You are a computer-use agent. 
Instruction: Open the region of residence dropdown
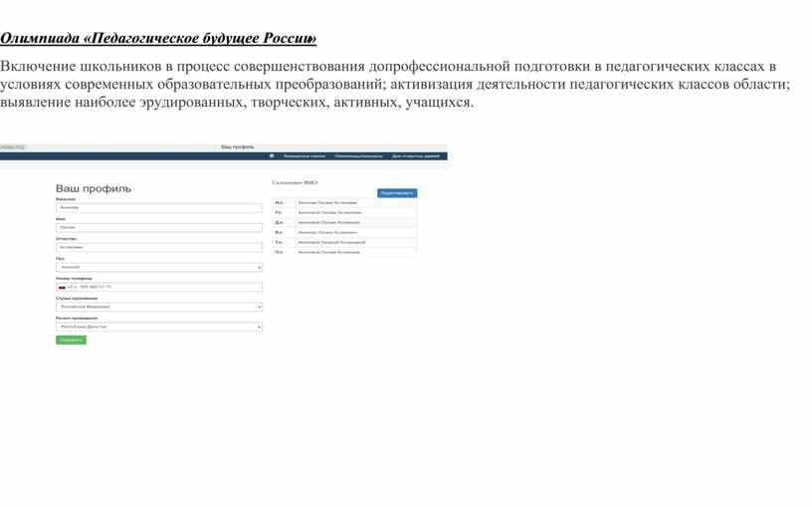click(x=159, y=327)
